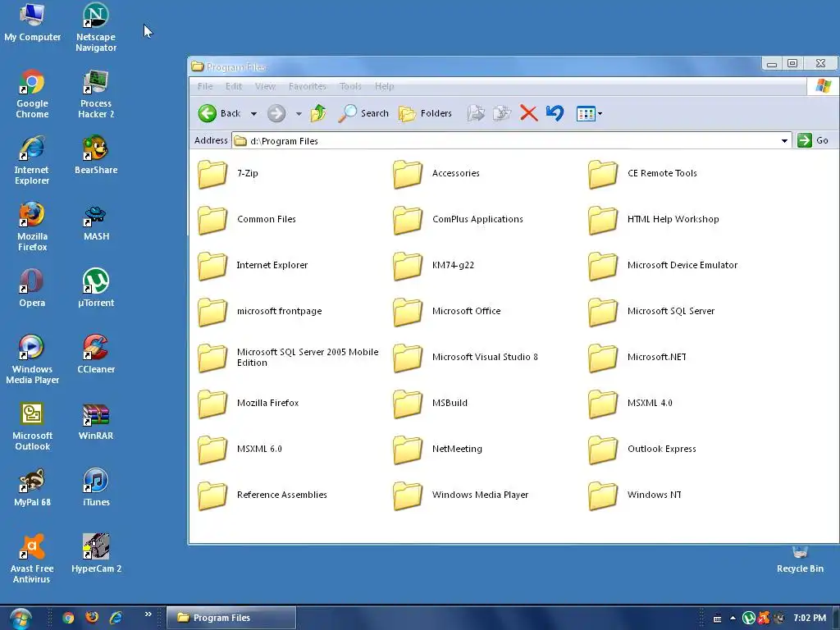Click the Go button
The width and height of the screenshot is (840, 630).
coord(813,140)
